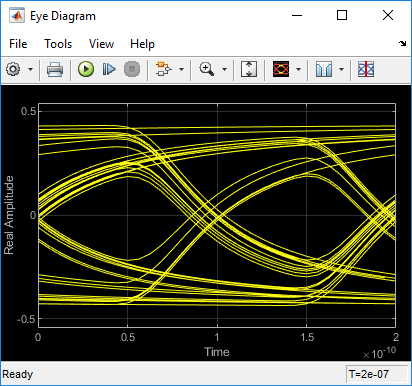Click the dock arrow at menu bar right
This screenshot has width=412, height=386.
pos(403,43)
